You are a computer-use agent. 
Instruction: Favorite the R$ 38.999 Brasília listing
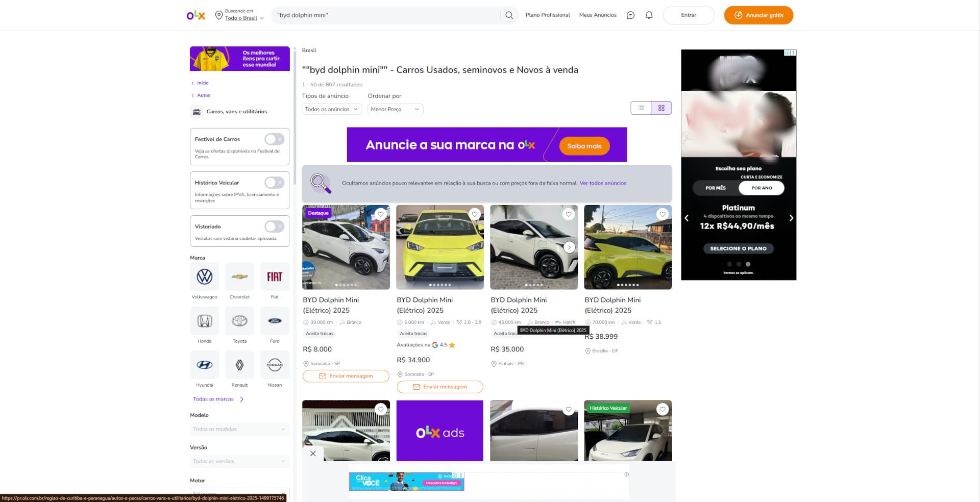tap(663, 214)
